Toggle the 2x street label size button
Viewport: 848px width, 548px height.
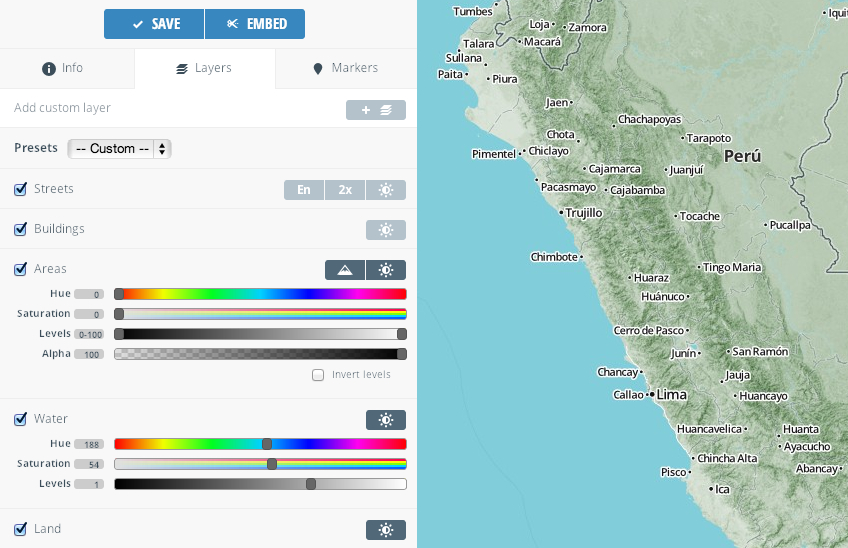click(x=345, y=190)
